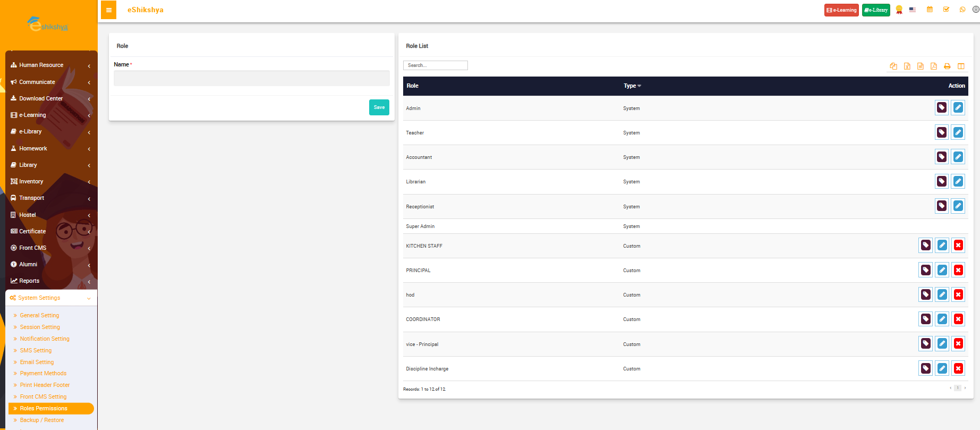Sort the table by Type column
Viewport: 980px width, 430px height.
coord(632,86)
